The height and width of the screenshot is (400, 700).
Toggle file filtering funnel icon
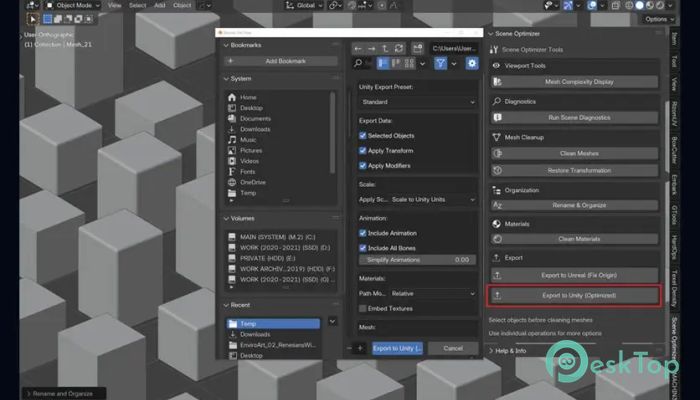click(x=441, y=63)
